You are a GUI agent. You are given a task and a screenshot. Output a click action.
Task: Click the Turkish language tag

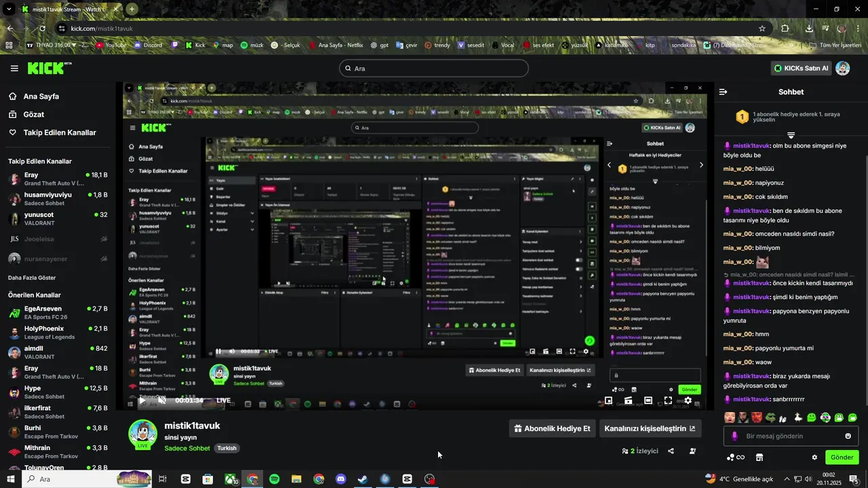tap(226, 448)
